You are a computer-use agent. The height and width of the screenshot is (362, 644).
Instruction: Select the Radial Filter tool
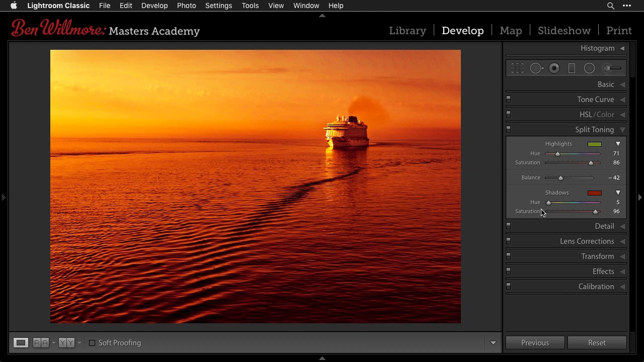point(589,68)
